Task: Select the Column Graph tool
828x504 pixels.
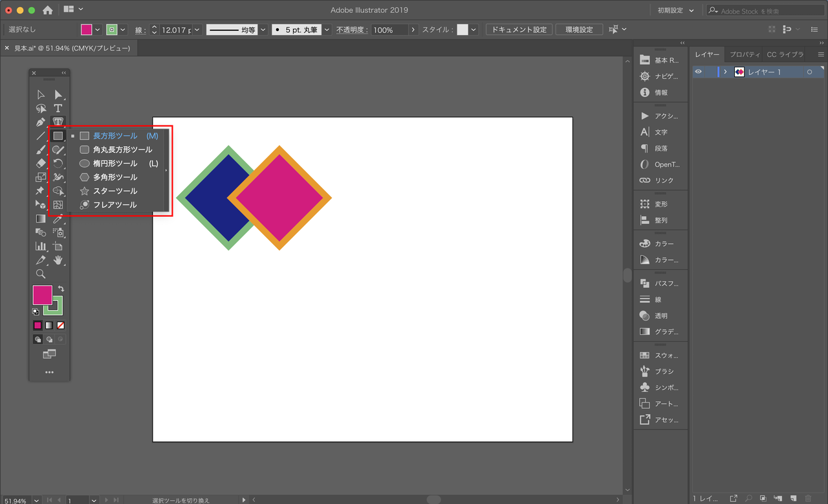Action: tap(41, 247)
